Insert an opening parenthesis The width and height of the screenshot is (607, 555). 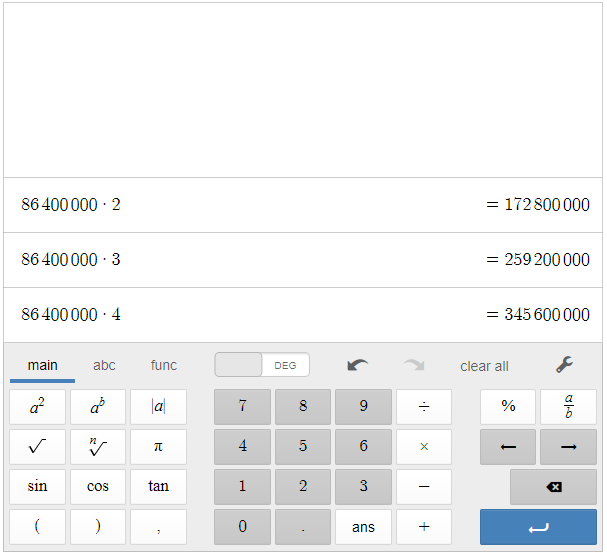click(x=38, y=527)
